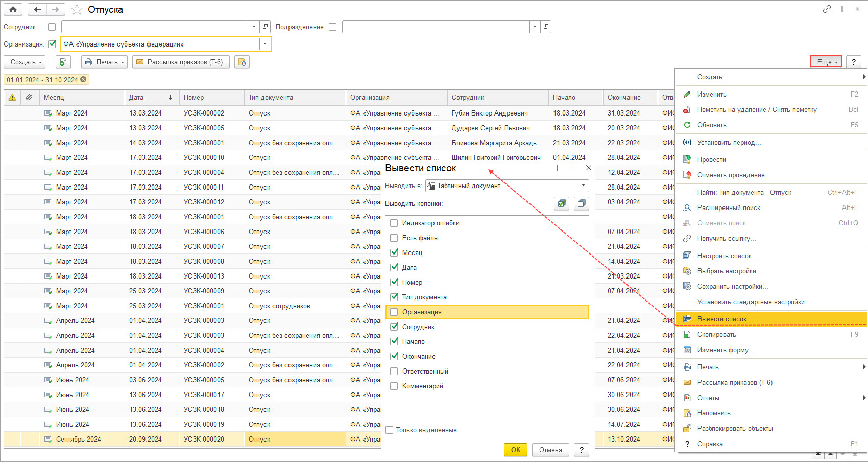
Task: Sort by the error indicator warning column
Action: 12,97
